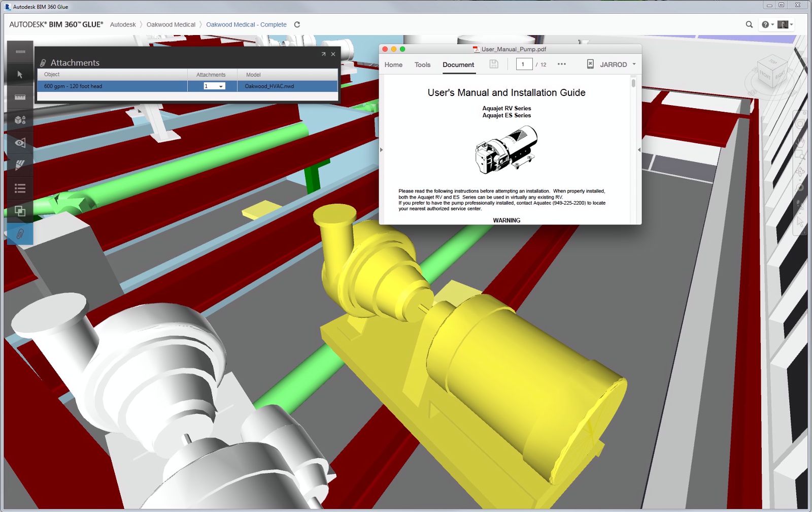Switch to the Tools tab in PDF viewer
The height and width of the screenshot is (512, 812).
pyautogui.click(x=422, y=65)
